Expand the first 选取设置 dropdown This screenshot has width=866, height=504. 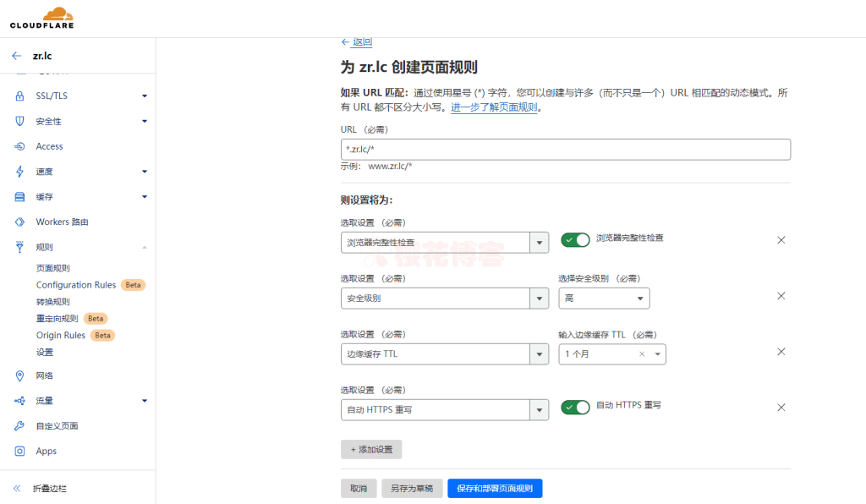tap(444, 242)
